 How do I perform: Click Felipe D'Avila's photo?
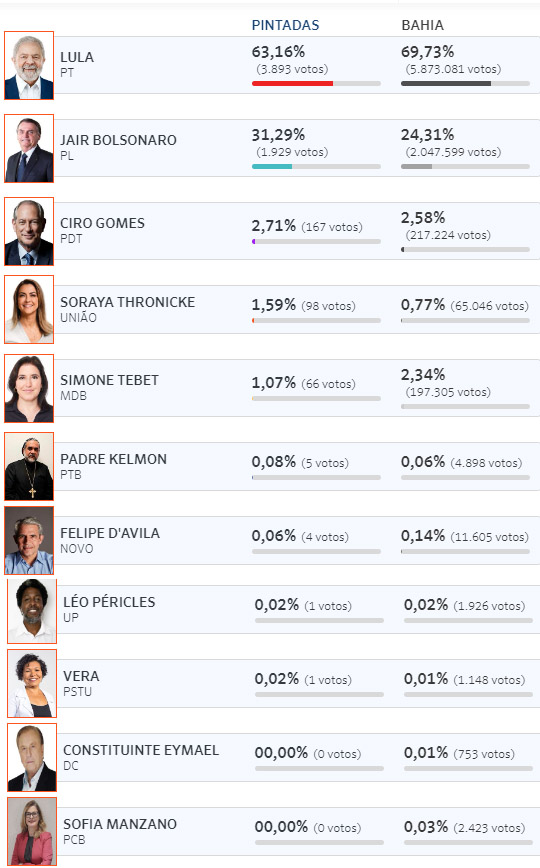[29, 540]
